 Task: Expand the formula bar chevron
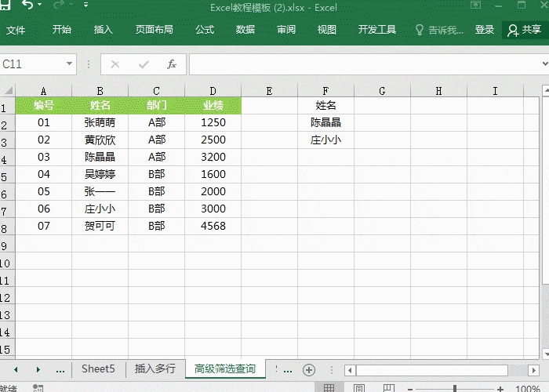[545, 64]
